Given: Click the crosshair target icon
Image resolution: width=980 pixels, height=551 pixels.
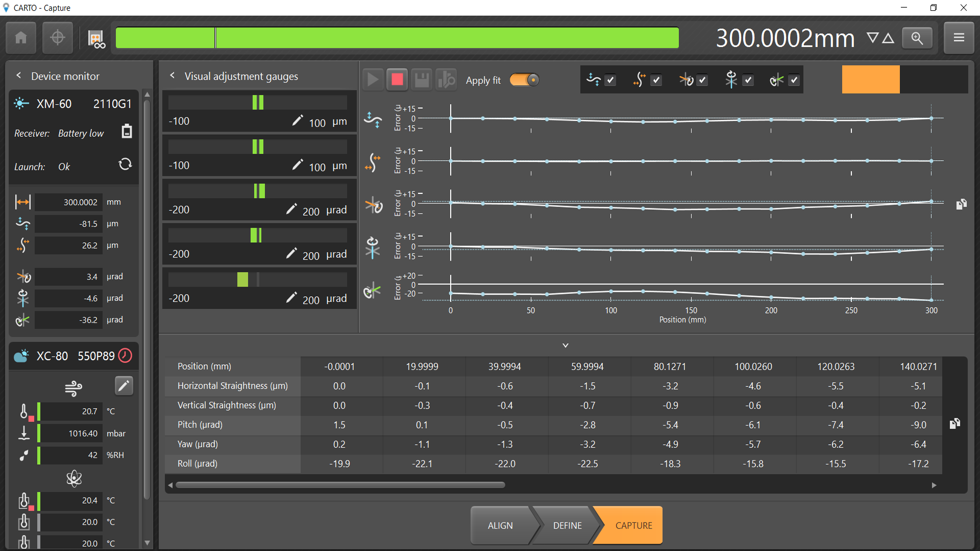Looking at the screenshot, I should tap(58, 38).
